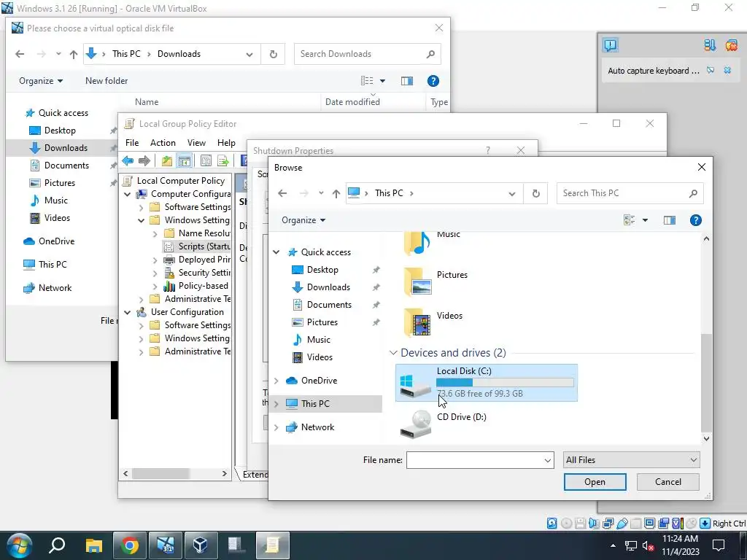Screen dimensions: 747x560
Task: Click the recording status icon in VirtualBox status bar
Action: coord(663,524)
